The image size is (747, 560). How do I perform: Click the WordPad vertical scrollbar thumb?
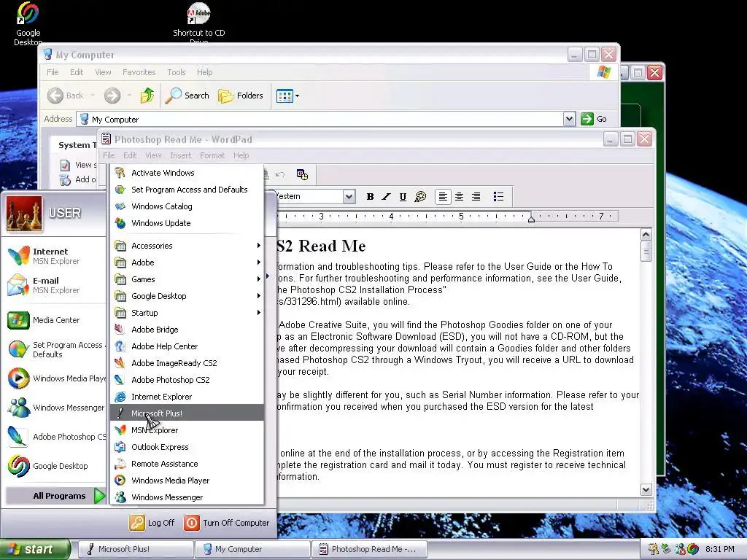pos(646,251)
